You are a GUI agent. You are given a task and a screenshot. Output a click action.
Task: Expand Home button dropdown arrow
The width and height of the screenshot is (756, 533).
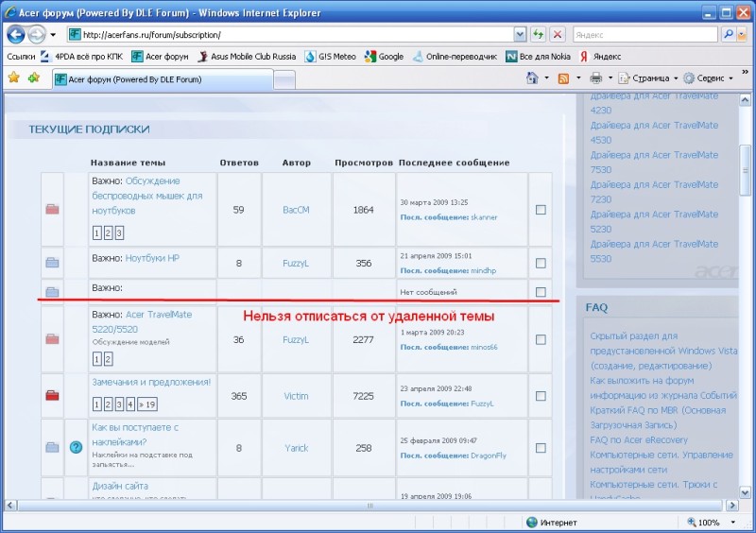tap(547, 78)
